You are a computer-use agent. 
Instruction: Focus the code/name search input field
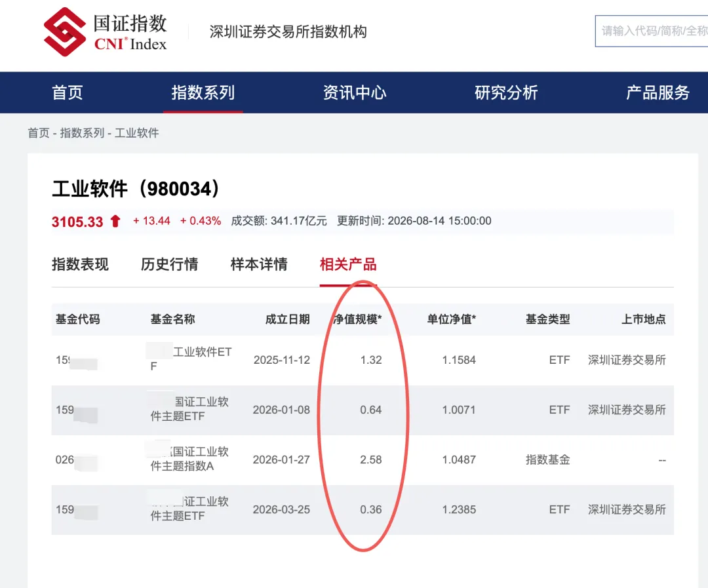(651, 31)
